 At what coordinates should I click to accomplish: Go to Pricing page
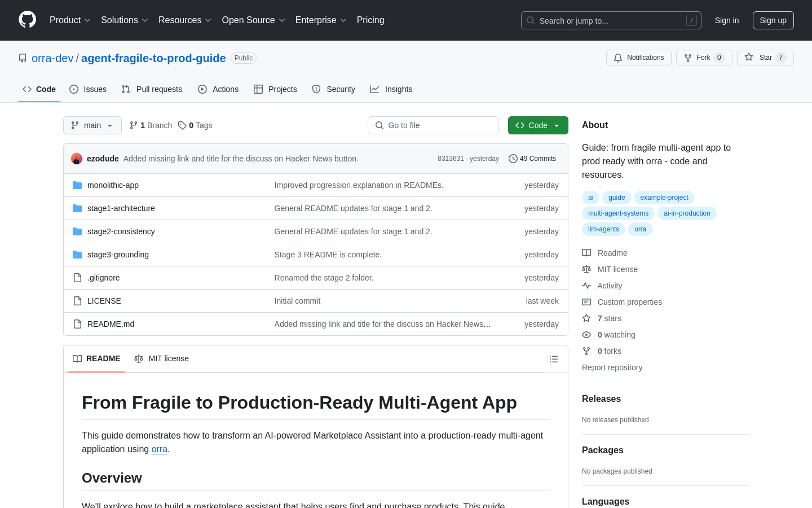coord(370,20)
